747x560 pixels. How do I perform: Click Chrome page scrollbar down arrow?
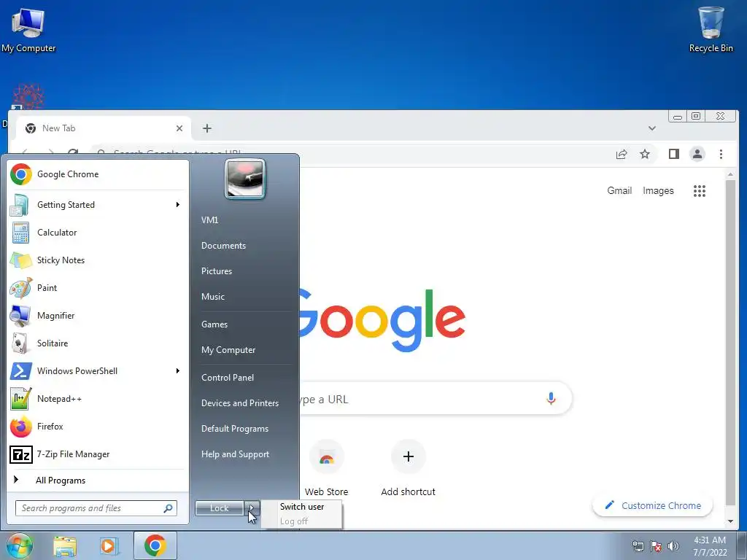[730, 521]
